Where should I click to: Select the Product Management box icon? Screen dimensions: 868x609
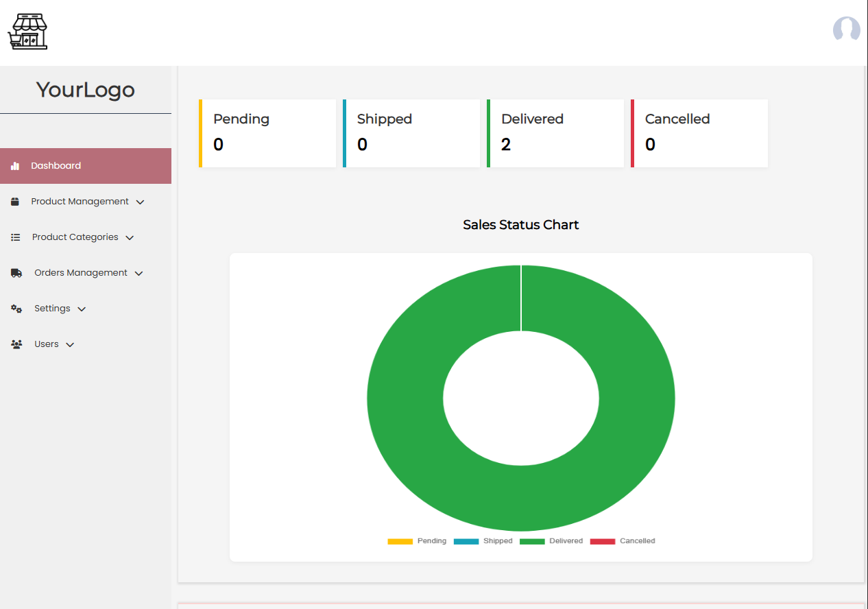click(x=15, y=201)
